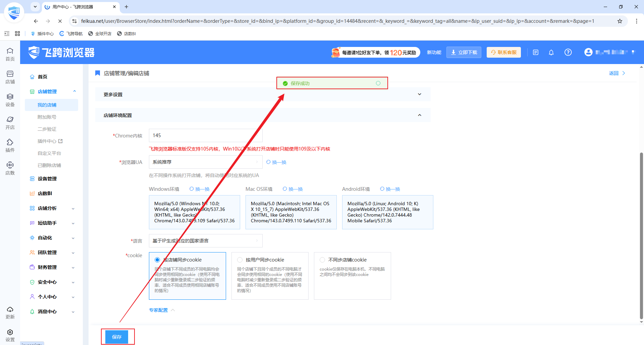
Task: Open the help question mark icon
Action: [568, 52]
